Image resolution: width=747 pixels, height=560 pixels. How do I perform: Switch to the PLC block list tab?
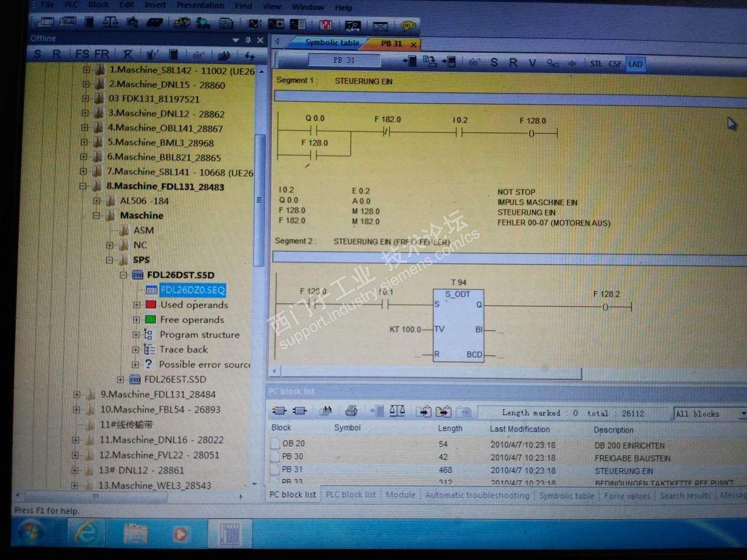351,495
